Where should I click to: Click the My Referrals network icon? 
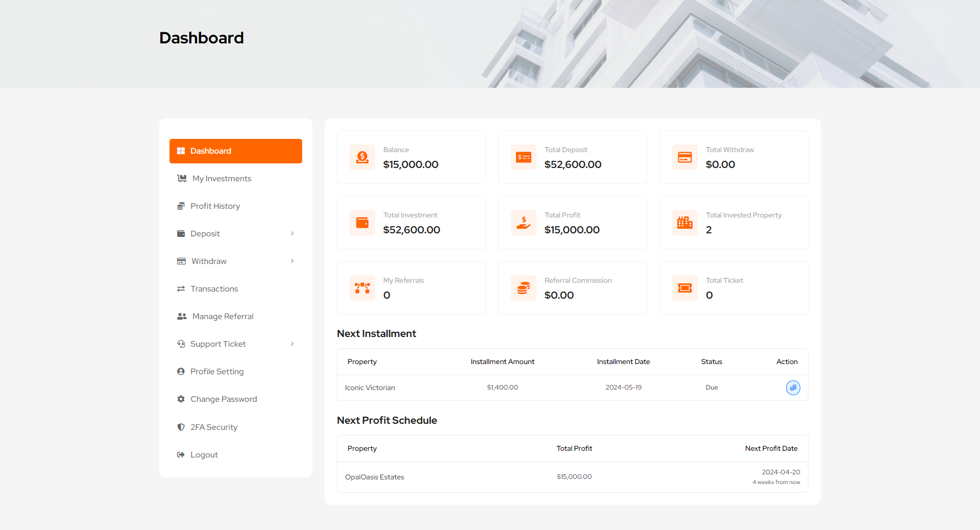tap(362, 288)
